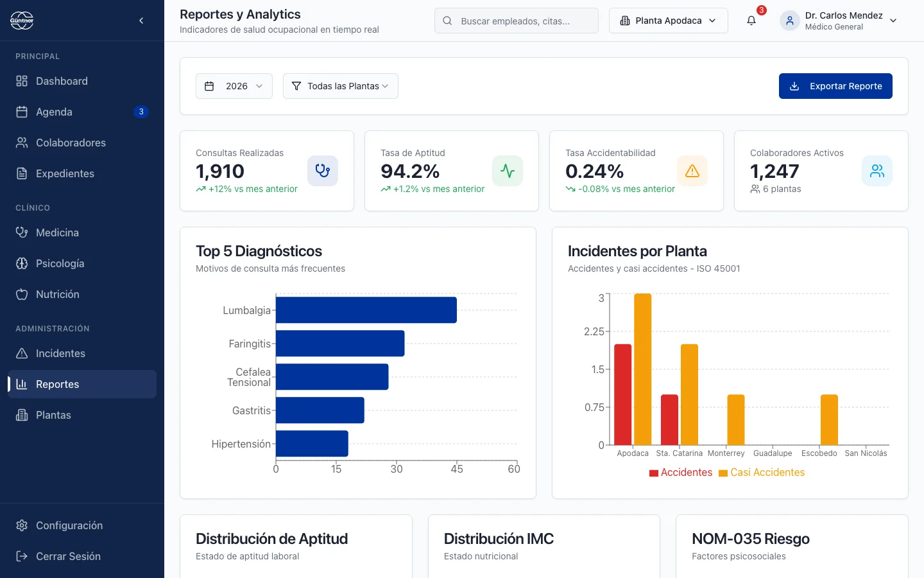Image resolution: width=924 pixels, height=578 pixels.
Task: Open Incidentes in the administration menu
Action: [x=60, y=353]
